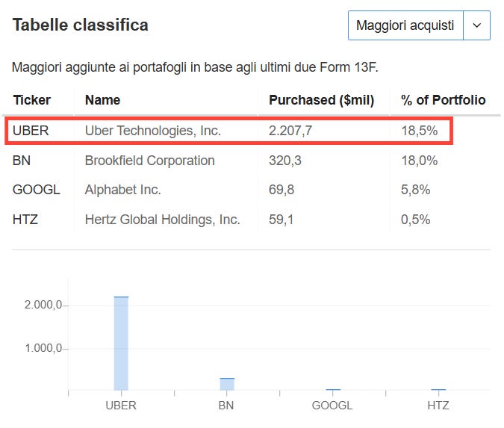The width and height of the screenshot is (504, 428).
Task: Select the UBER ticker cell
Action: (x=31, y=131)
